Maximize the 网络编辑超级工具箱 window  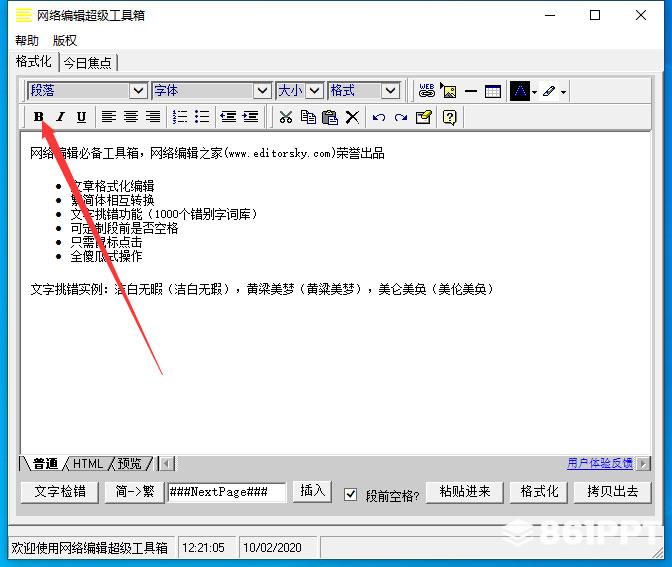(595, 15)
